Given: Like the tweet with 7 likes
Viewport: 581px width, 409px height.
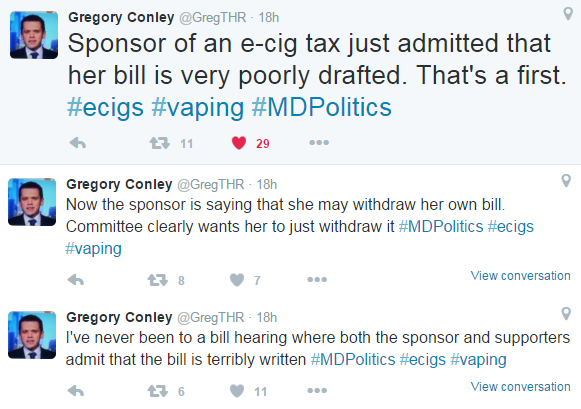Looking at the screenshot, I should point(237,280).
